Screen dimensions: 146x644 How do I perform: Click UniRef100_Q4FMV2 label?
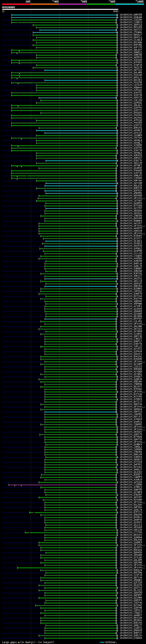[131, 465]
